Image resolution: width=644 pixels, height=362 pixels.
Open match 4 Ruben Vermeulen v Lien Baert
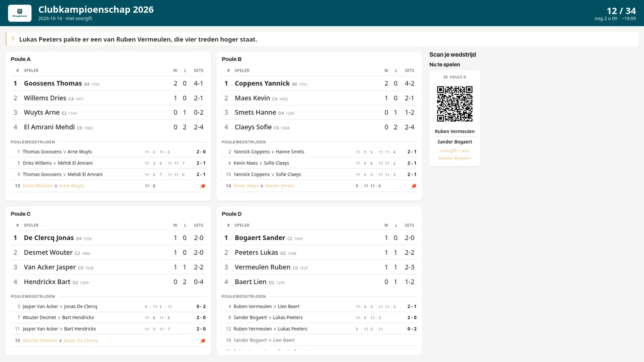click(x=319, y=306)
